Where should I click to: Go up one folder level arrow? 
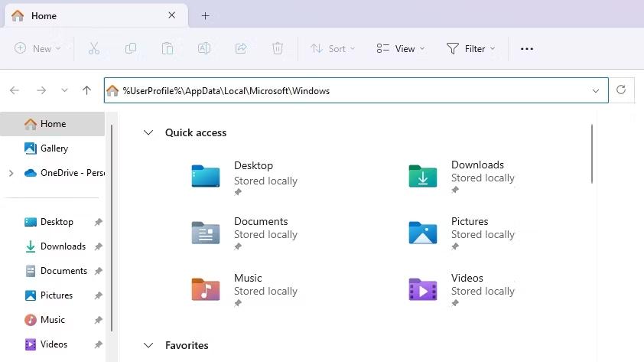pyautogui.click(x=86, y=90)
